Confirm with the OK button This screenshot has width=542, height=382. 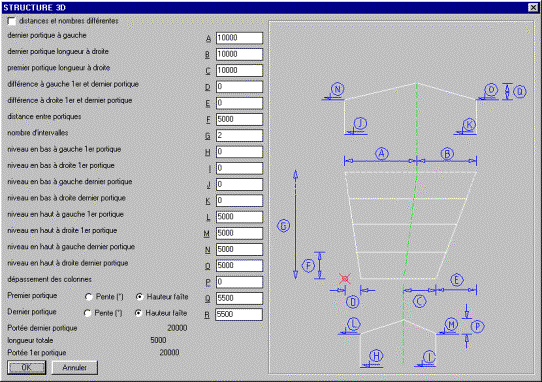[x=27, y=367]
